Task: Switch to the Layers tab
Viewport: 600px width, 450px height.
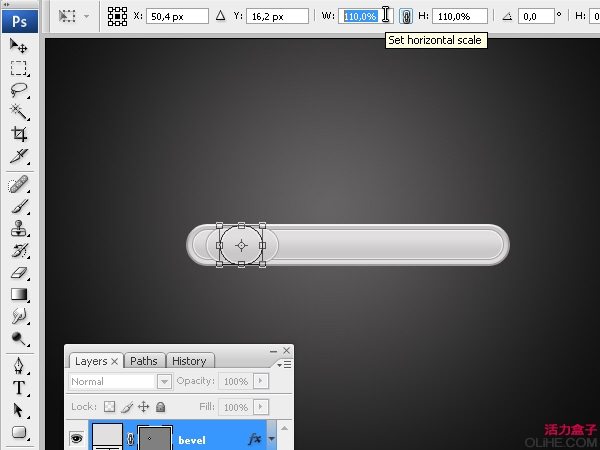Action: point(91,361)
